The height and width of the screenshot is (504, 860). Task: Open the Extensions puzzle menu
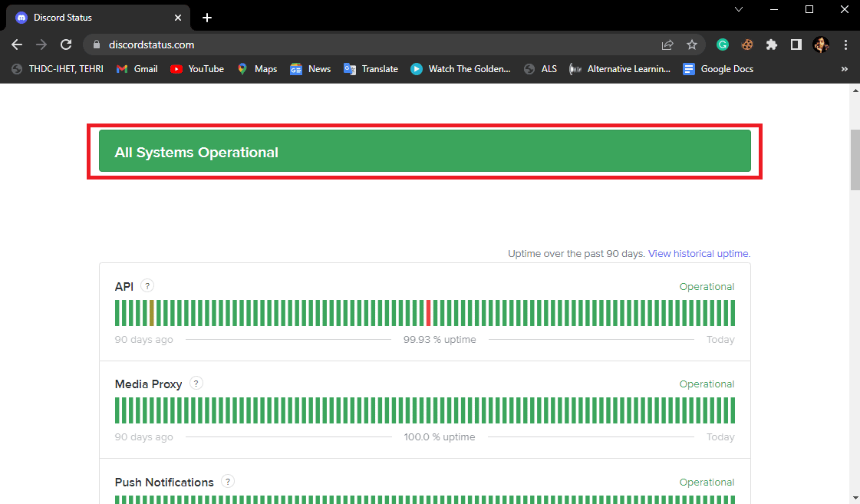tap(772, 45)
